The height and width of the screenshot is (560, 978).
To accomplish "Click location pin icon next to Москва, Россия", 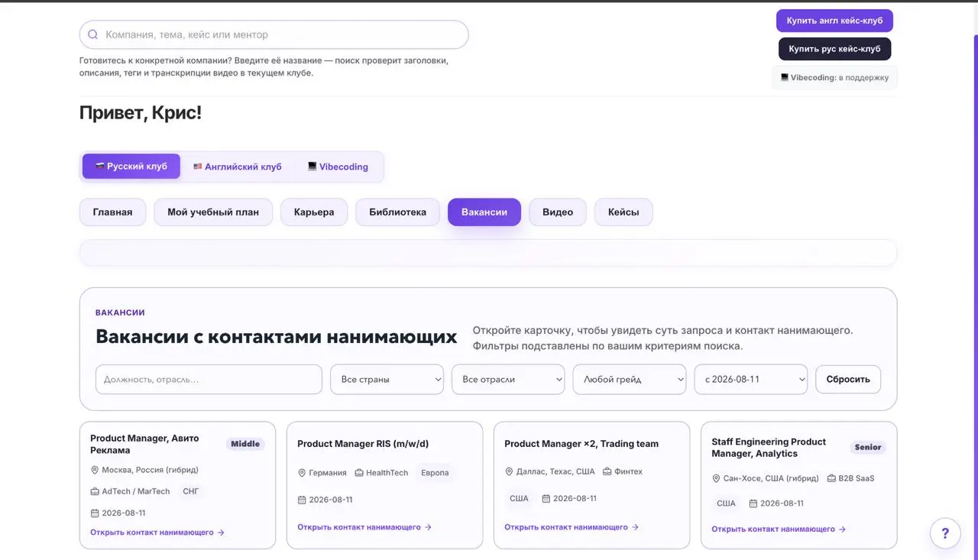I will [95, 470].
